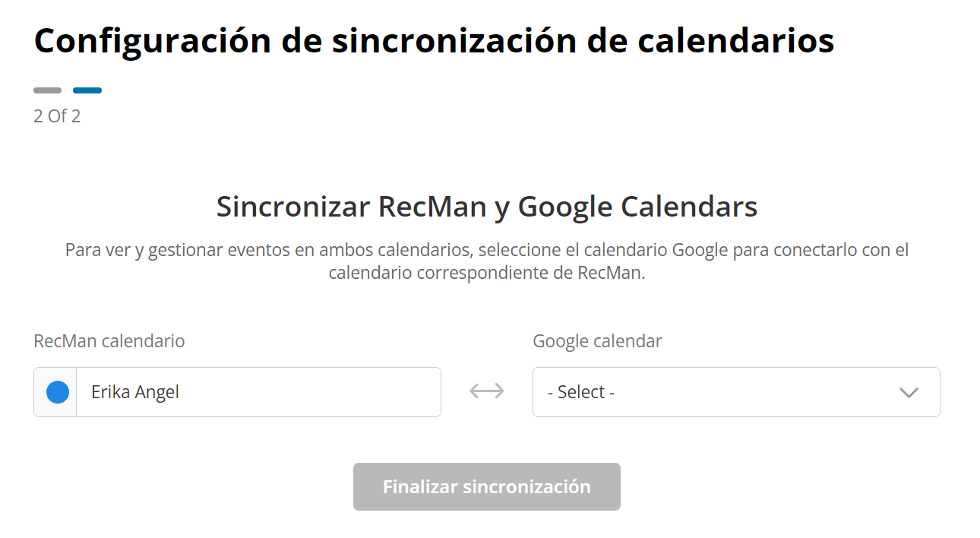The image size is (980, 538).
Task: Click the word 'Google' in the heading
Action: click(x=565, y=207)
